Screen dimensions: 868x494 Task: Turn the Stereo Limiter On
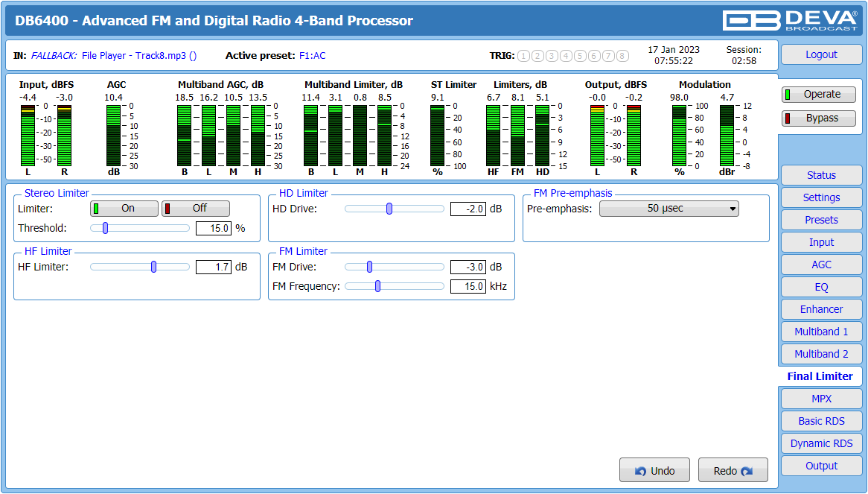pos(124,208)
